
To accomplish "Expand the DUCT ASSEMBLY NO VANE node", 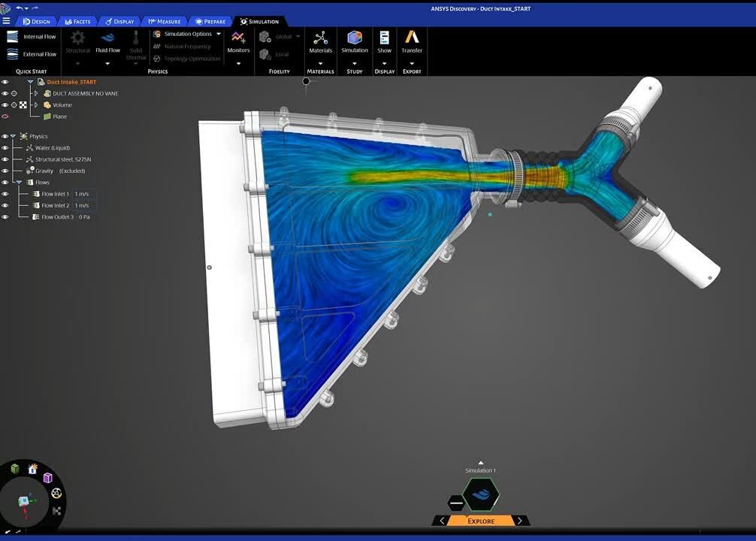I will (x=36, y=93).
